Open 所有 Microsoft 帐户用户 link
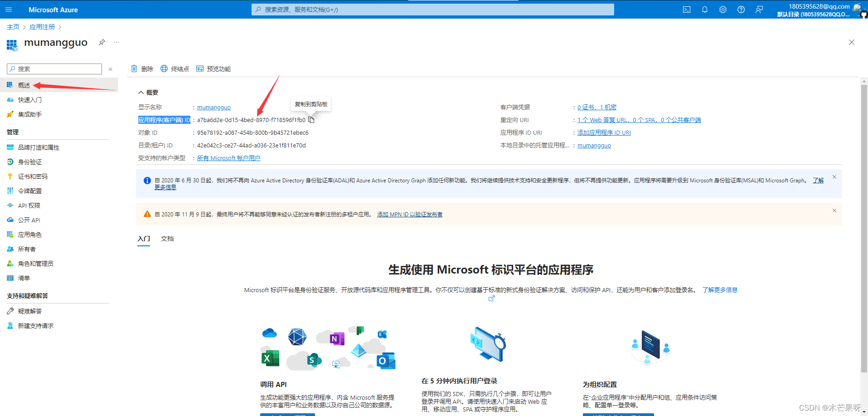The image size is (868, 416). click(x=228, y=158)
